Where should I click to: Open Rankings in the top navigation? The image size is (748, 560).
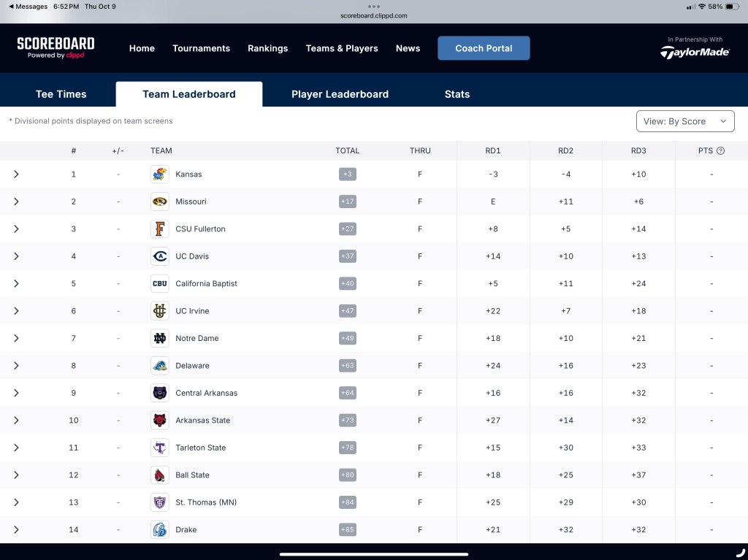[x=267, y=48]
